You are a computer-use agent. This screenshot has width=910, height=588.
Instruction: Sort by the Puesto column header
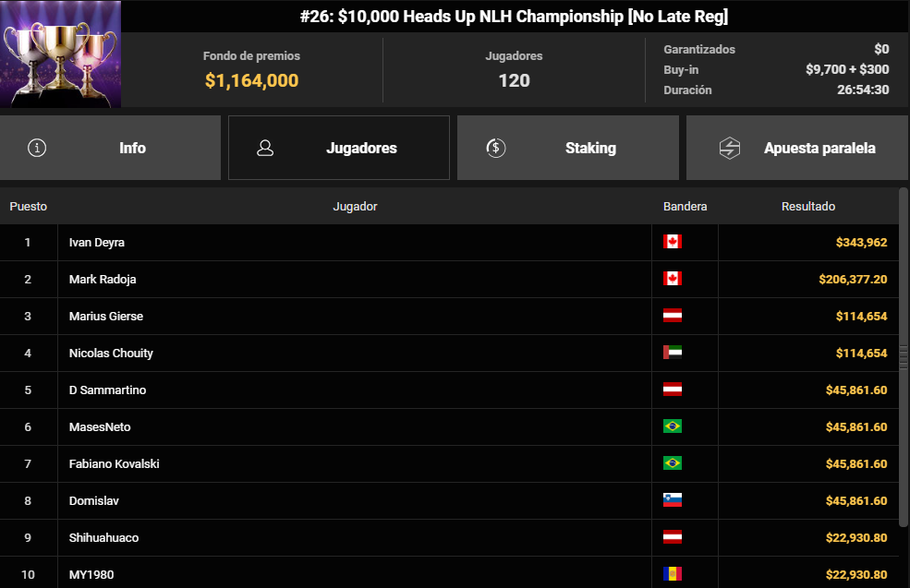click(29, 207)
